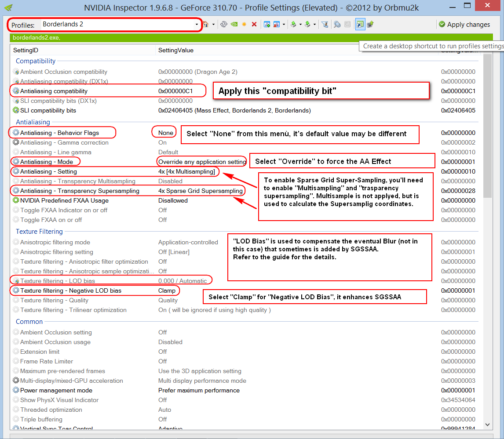
Task: Click the home profile icon in toolbar
Action: [206, 25]
